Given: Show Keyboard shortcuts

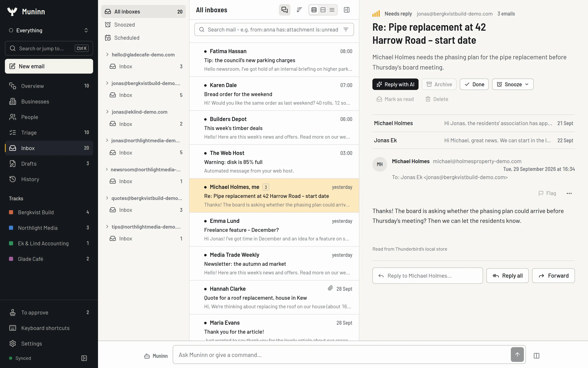Looking at the screenshot, I should pyautogui.click(x=49, y=328).
